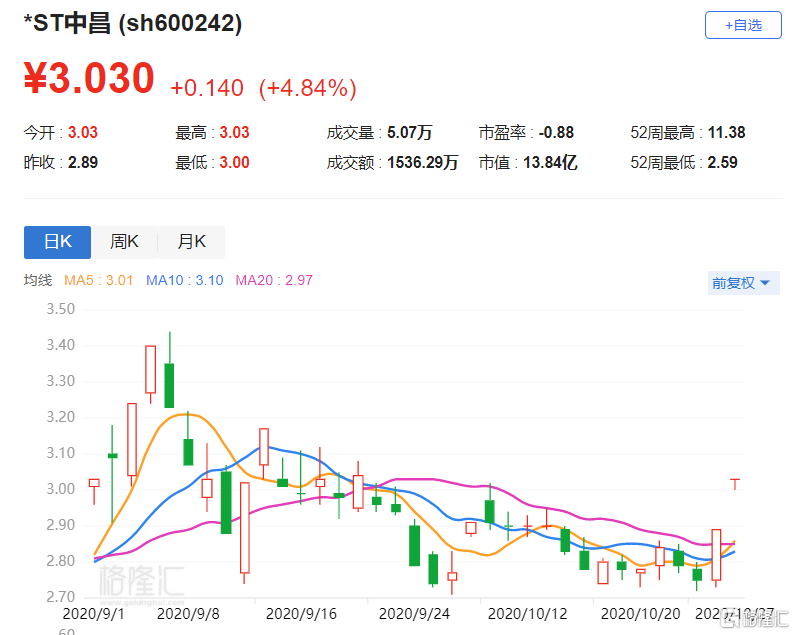Click the 成交量 value 5.07万
Viewport: 795px width, 635px height.
(410, 132)
